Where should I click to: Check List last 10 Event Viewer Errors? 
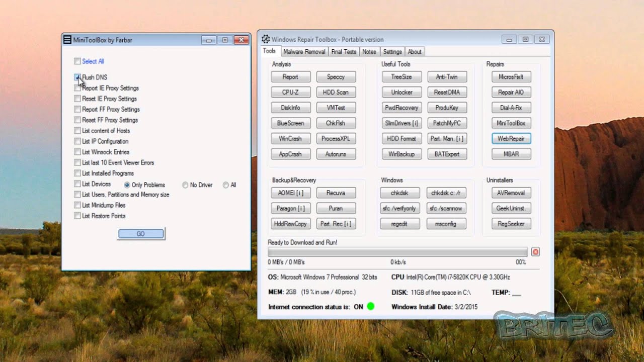click(x=77, y=162)
